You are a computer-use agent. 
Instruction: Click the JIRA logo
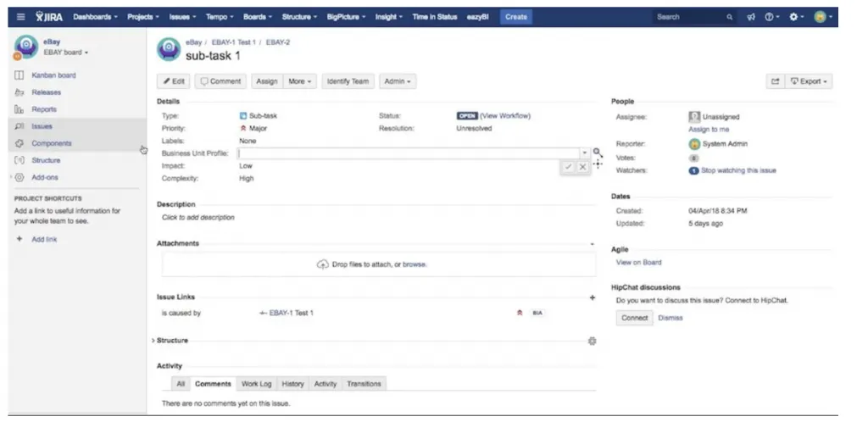(x=49, y=17)
